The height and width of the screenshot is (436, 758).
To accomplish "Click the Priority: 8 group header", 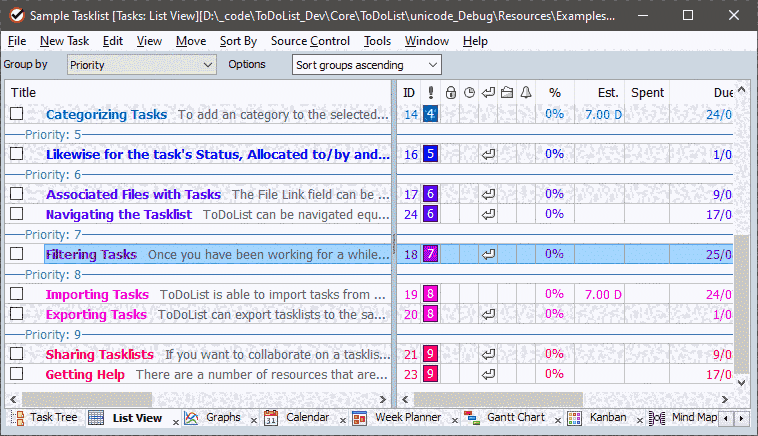I will [x=198, y=275].
